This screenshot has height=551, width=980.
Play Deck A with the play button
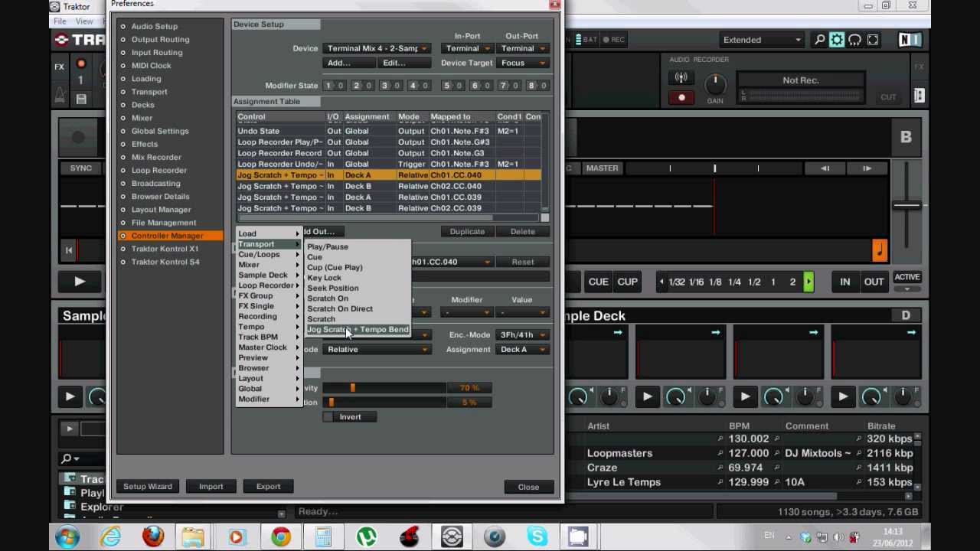pyautogui.click(x=80, y=282)
